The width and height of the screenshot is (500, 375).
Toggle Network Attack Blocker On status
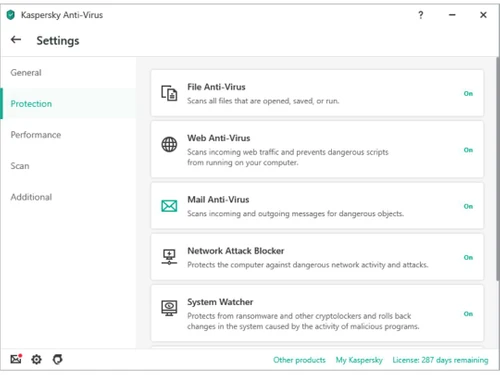click(x=468, y=257)
